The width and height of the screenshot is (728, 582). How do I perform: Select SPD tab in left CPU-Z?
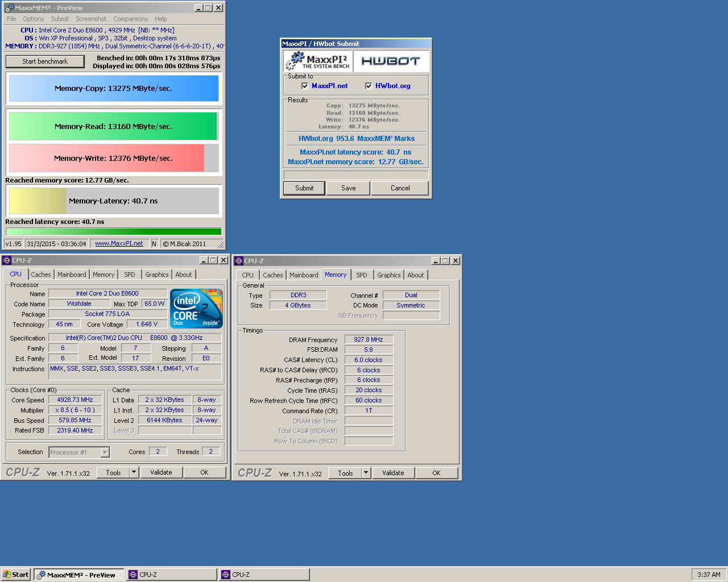pos(130,275)
